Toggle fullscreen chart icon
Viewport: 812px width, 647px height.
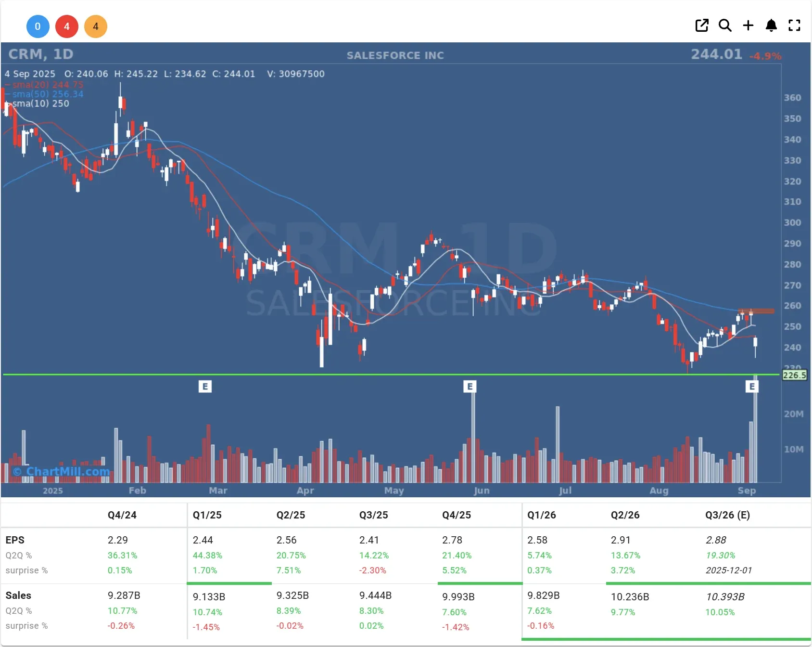(794, 26)
